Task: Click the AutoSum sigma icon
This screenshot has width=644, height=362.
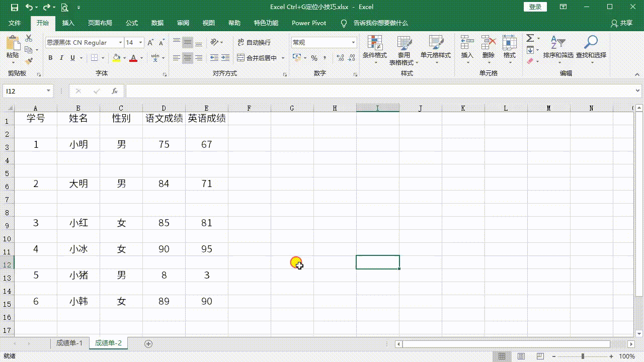Action: pos(530,39)
